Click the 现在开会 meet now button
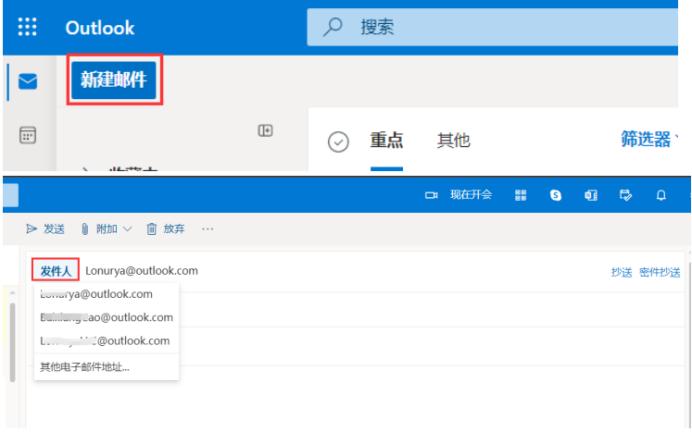 pos(471,195)
